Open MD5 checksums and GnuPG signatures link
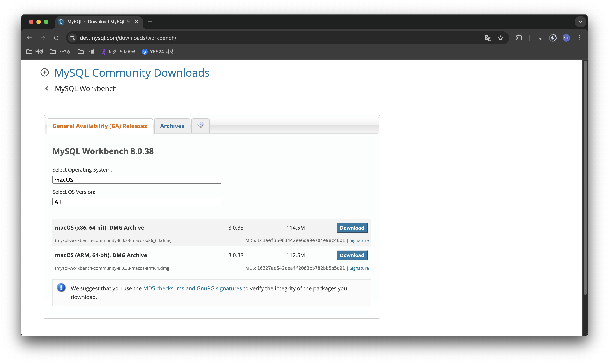 (x=192, y=288)
